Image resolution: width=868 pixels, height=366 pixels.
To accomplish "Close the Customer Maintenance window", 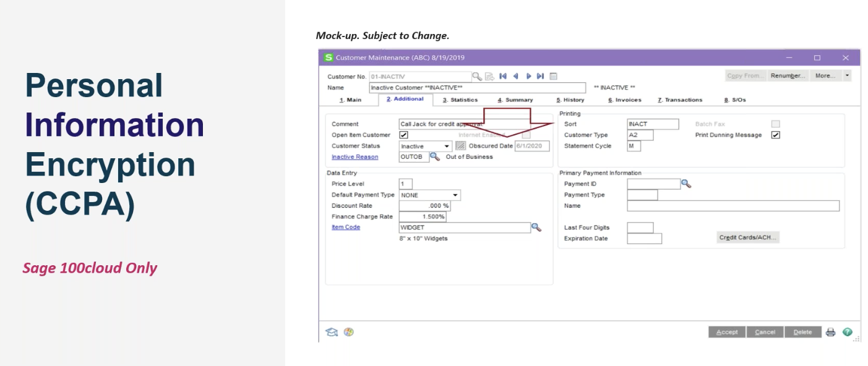I will coord(846,57).
